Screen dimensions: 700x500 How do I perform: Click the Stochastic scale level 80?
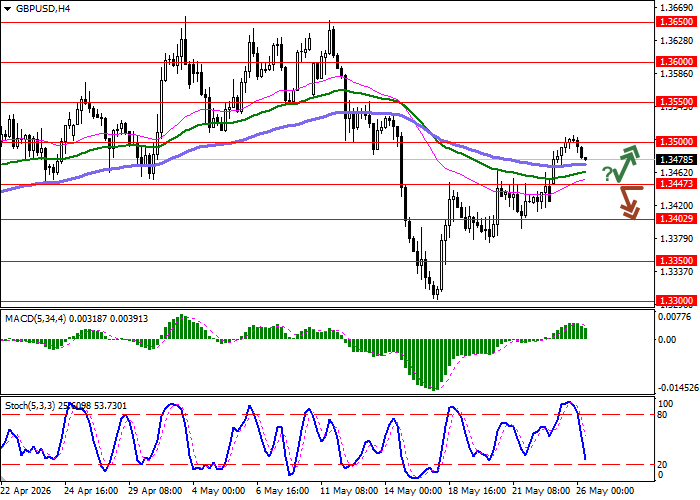click(x=662, y=415)
